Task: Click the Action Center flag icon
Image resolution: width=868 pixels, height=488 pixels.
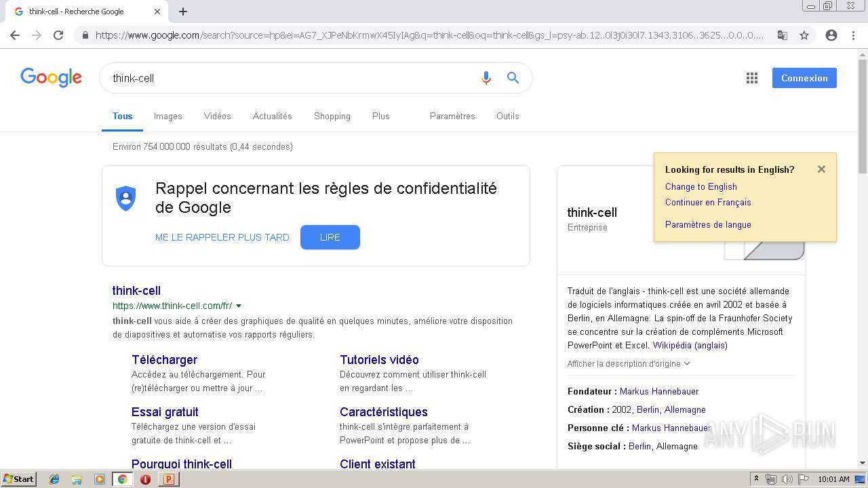Action: pyautogui.click(x=803, y=479)
